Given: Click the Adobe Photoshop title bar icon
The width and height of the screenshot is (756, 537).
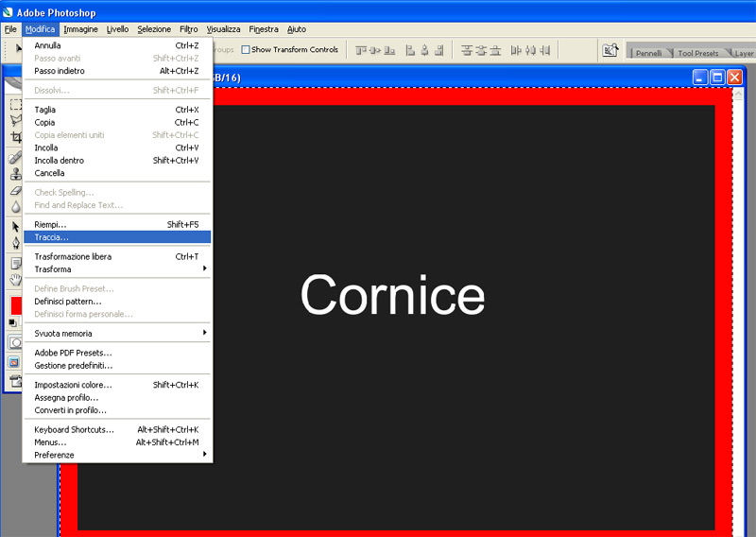Looking at the screenshot, I should point(8,11).
